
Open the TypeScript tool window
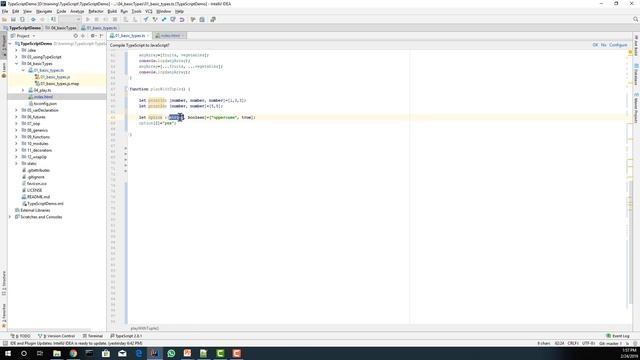click(126, 336)
